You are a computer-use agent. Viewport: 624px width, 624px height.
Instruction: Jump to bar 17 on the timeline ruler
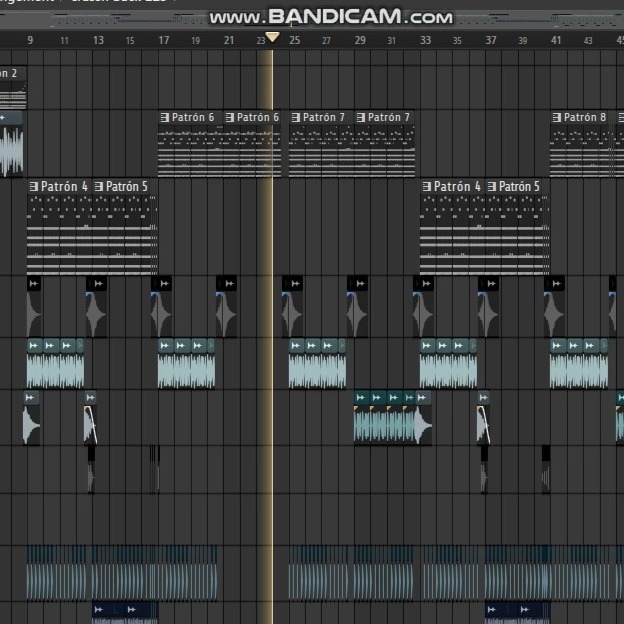pyautogui.click(x=164, y=40)
